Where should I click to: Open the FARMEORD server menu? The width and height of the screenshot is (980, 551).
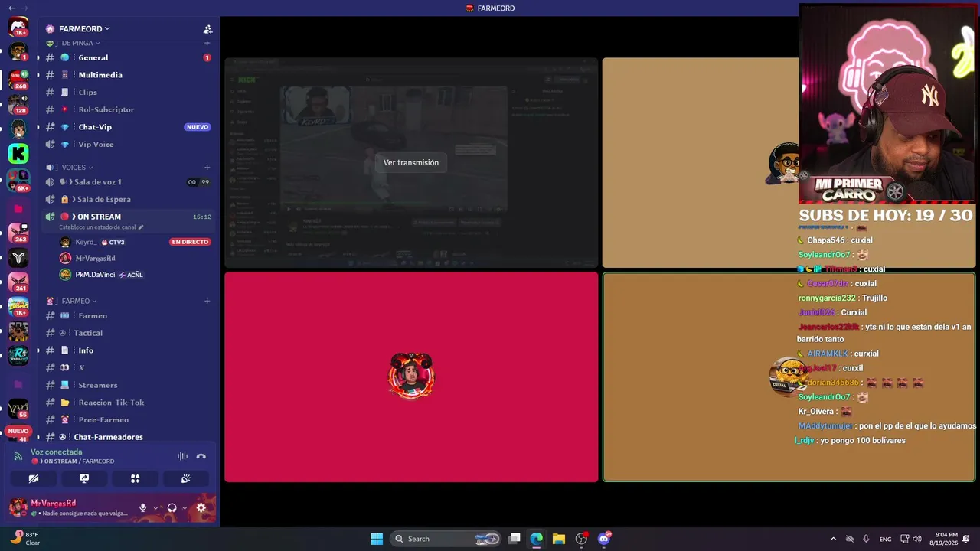pyautogui.click(x=84, y=29)
